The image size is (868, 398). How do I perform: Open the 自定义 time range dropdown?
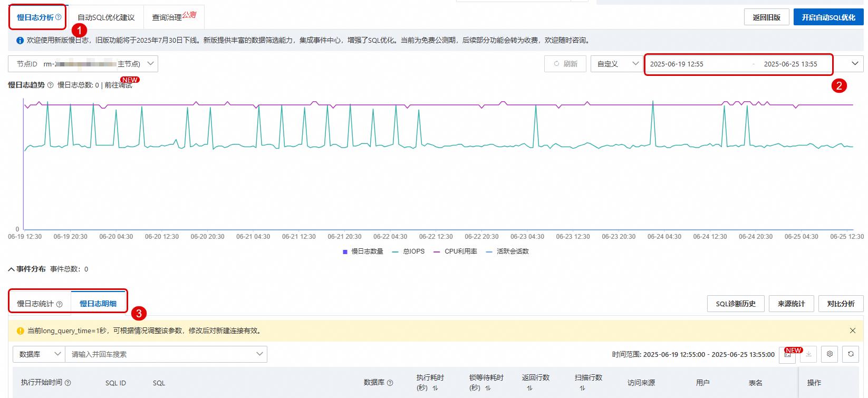[x=617, y=64]
